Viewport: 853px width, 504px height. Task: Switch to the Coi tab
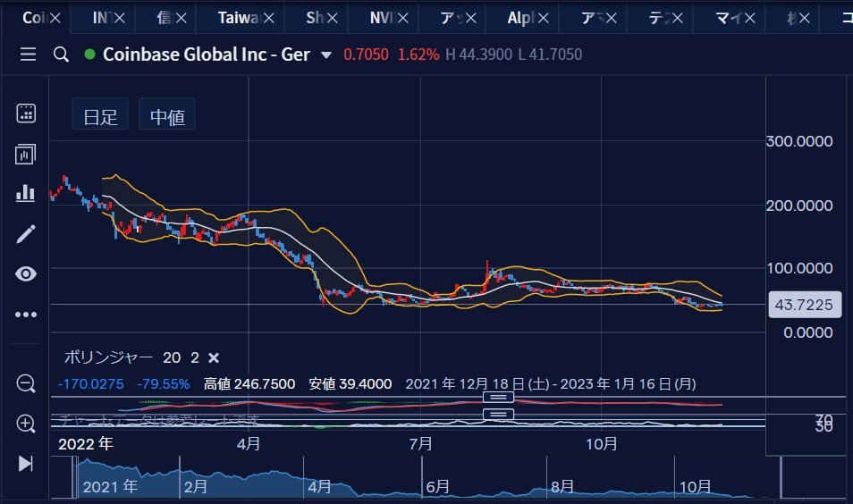click(35, 18)
